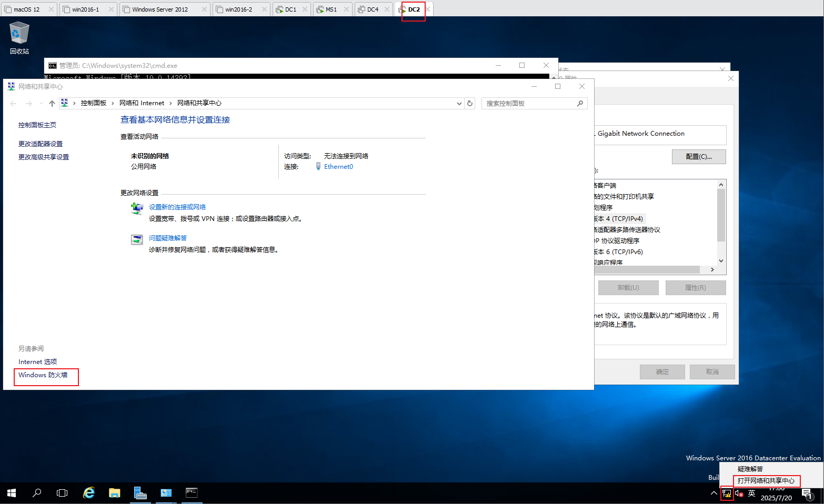Click the search magnifier in control panel
This screenshot has height=504, width=824.
point(580,104)
